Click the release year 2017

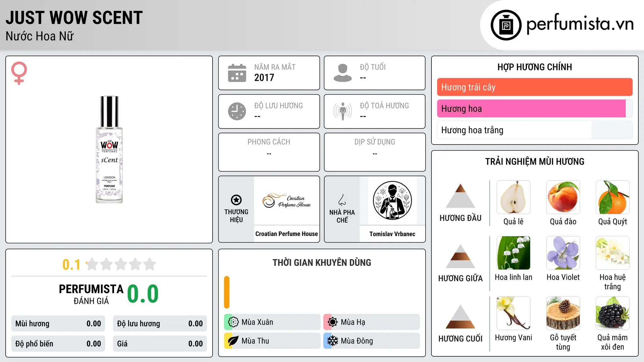click(264, 78)
